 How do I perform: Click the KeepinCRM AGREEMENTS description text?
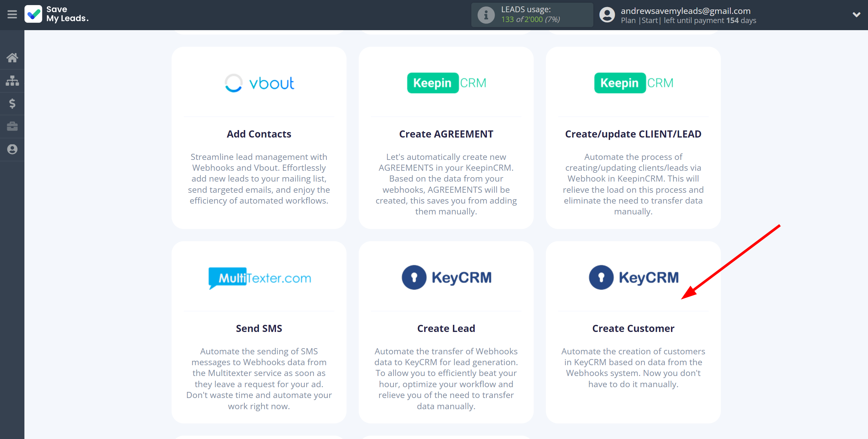coord(446,184)
